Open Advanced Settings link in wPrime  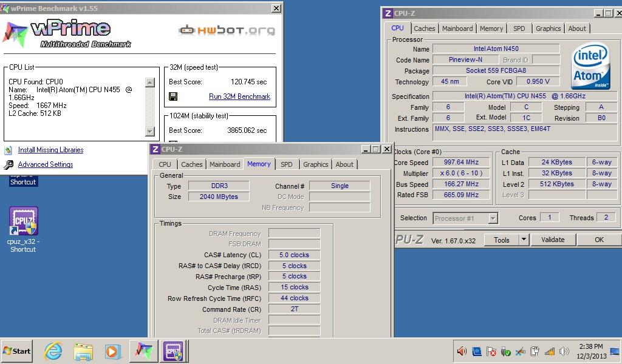click(x=46, y=164)
